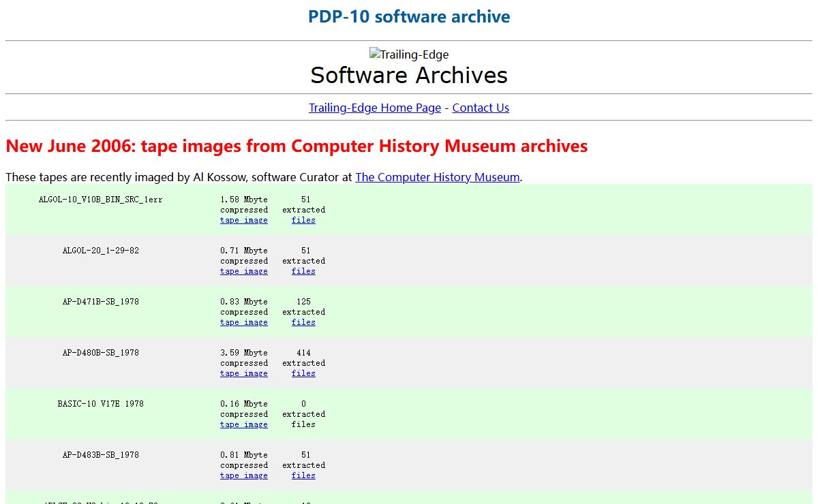
Task: Click the New June 2006 red heading
Action: 297,146
